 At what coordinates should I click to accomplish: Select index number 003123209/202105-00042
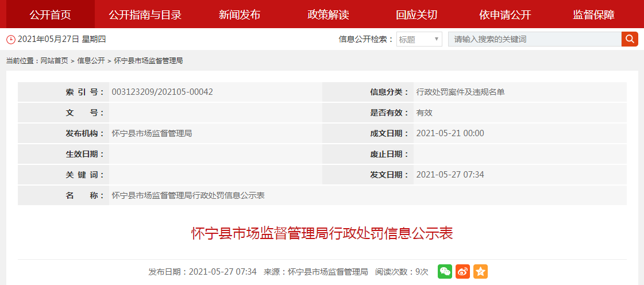coord(162,92)
